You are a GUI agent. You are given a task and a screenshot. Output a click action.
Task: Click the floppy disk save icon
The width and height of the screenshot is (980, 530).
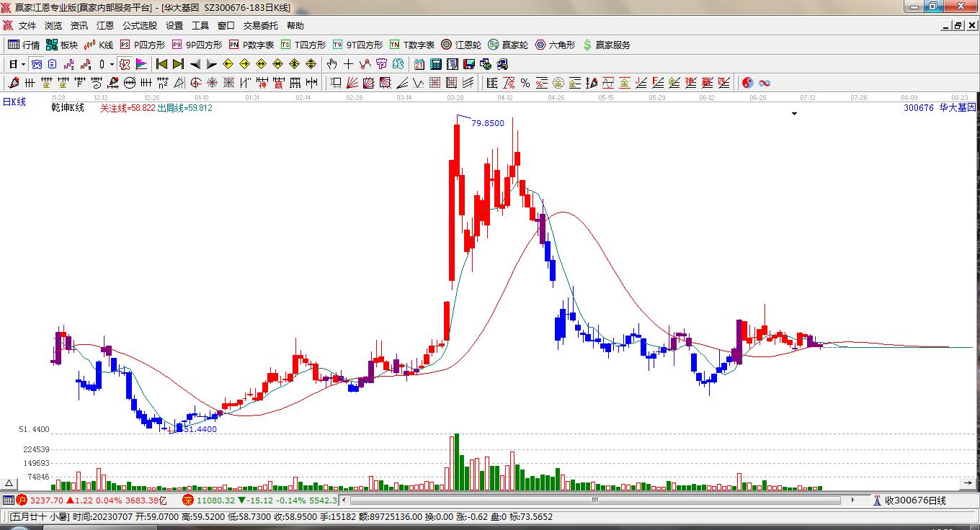[x=469, y=64]
